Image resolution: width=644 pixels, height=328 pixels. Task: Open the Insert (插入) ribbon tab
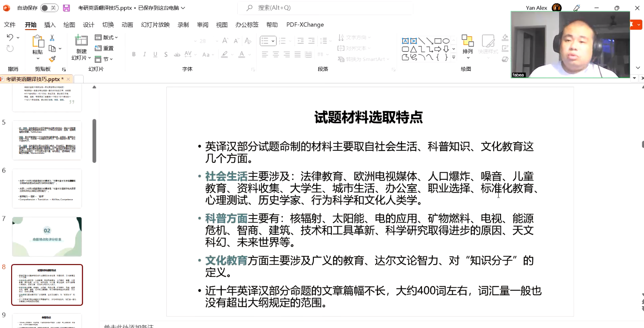click(x=50, y=24)
